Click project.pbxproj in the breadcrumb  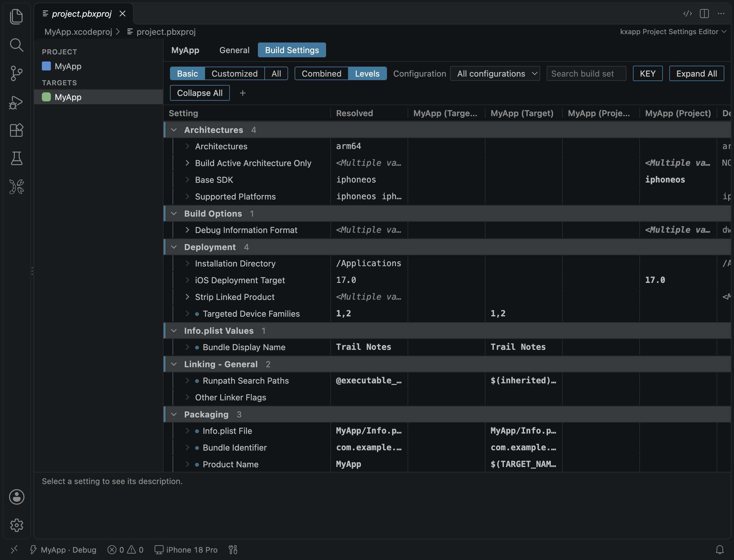[166, 32]
